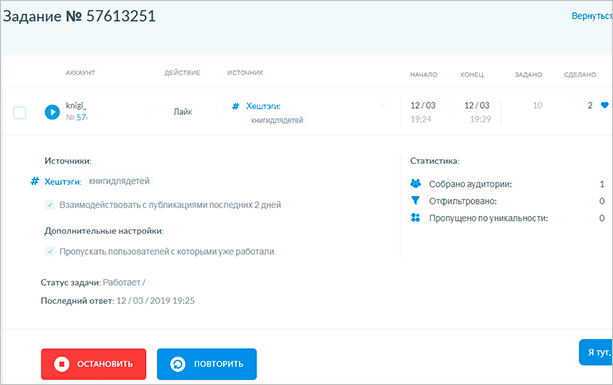The height and width of the screenshot is (385, 613).
Task: Click the page title Задание № 57613251
Action: click(79, 16)
